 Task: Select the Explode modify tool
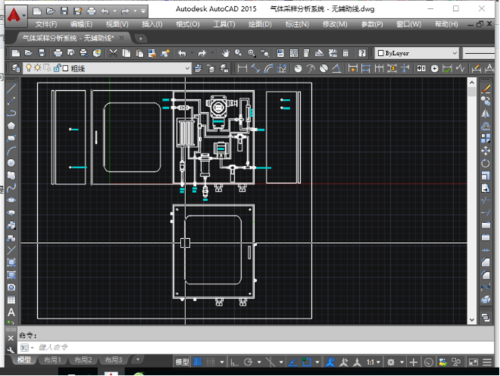[x=486, y=299]
